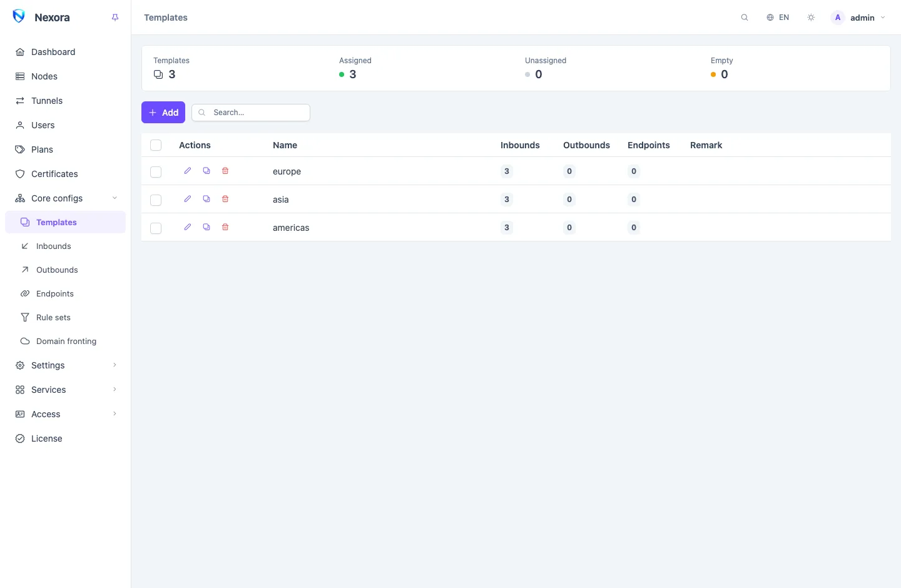Image resolution: width=901 pixels, height=588 pixels.
Task: Delete the europe template
Action: point(225,171)
